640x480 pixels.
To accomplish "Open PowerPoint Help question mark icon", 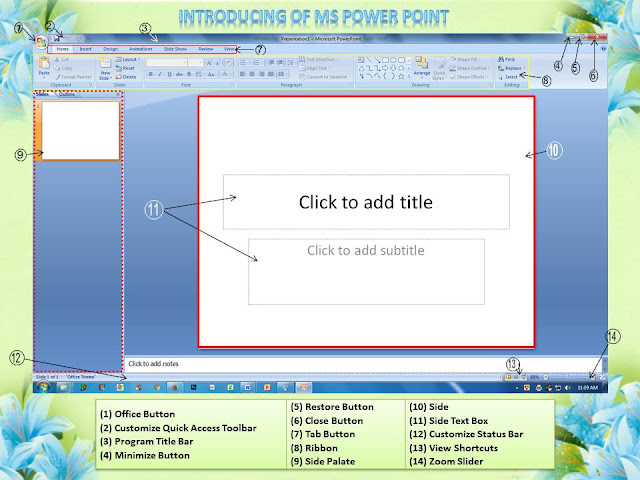I will coord(604,49).
